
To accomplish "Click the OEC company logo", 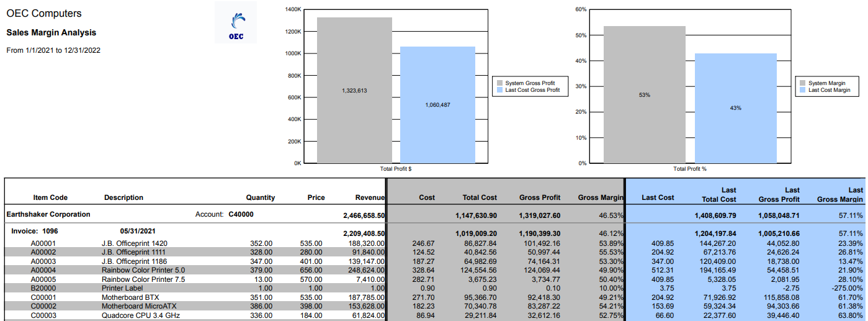I will click(x=236, y=22).
